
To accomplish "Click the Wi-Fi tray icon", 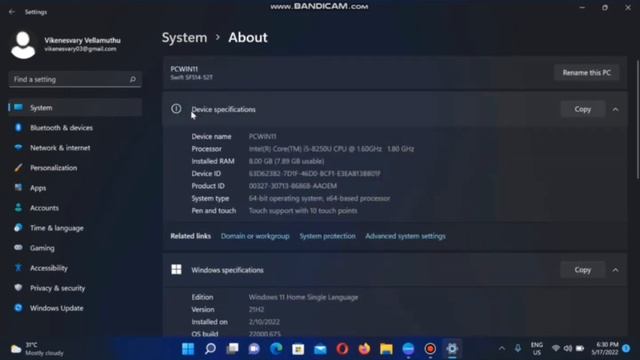I will click(556, 349).
